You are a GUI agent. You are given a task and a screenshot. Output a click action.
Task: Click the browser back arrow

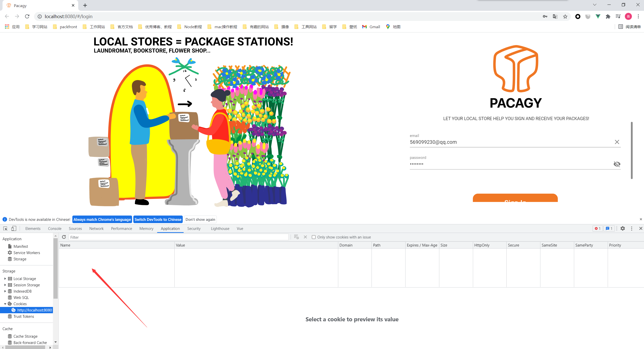point(7,16)
